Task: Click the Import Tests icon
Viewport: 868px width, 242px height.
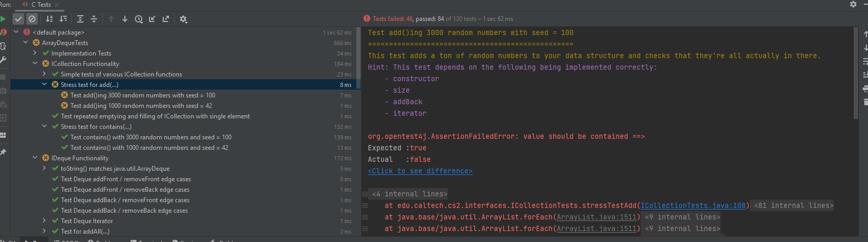Action: 152,19
